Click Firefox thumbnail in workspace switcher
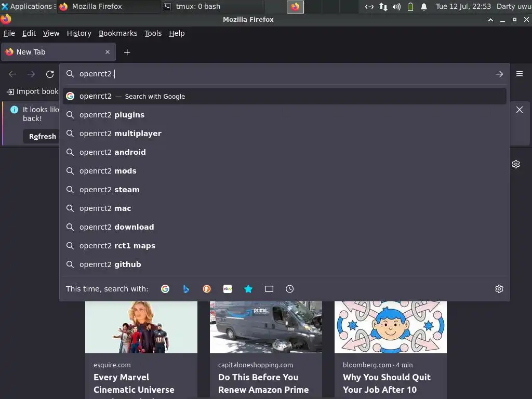Image resolution: width=532 pixels, height=399 pixels. click(295, 6)
